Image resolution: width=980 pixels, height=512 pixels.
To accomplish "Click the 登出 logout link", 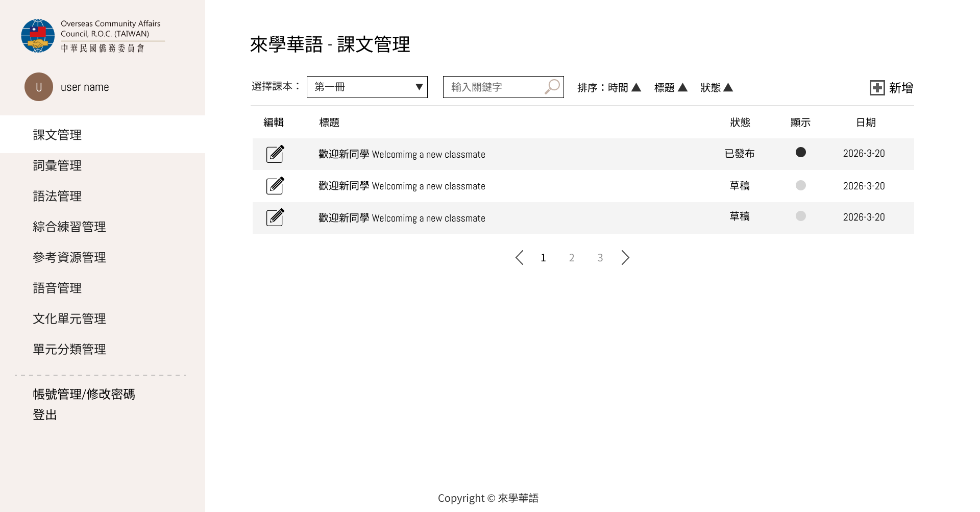I will click(45, 415).
